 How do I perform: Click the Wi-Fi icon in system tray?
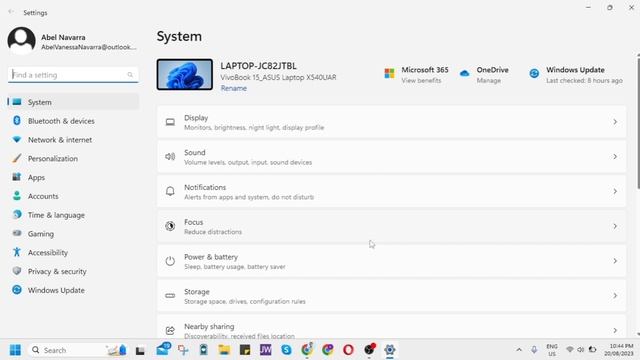[570, 350]
